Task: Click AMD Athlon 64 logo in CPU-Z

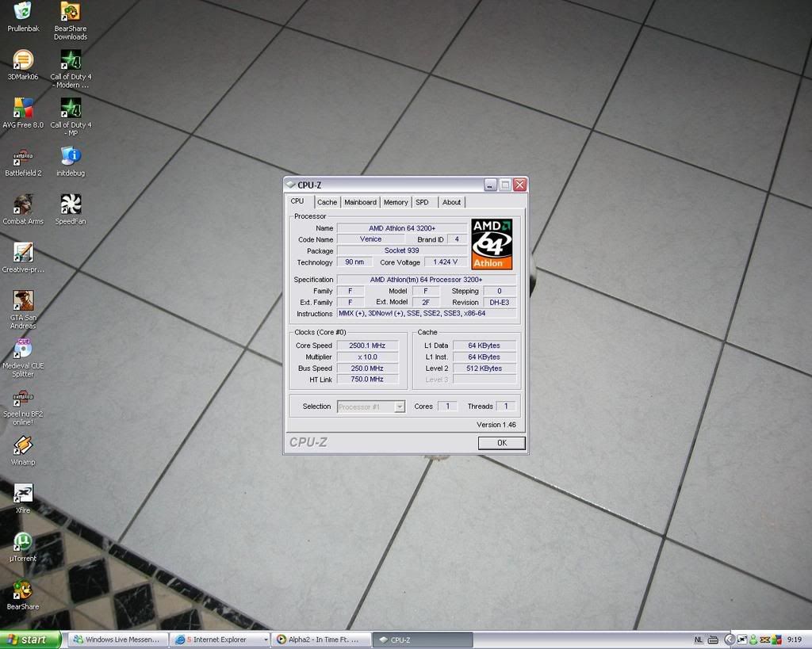Action: 492,244
